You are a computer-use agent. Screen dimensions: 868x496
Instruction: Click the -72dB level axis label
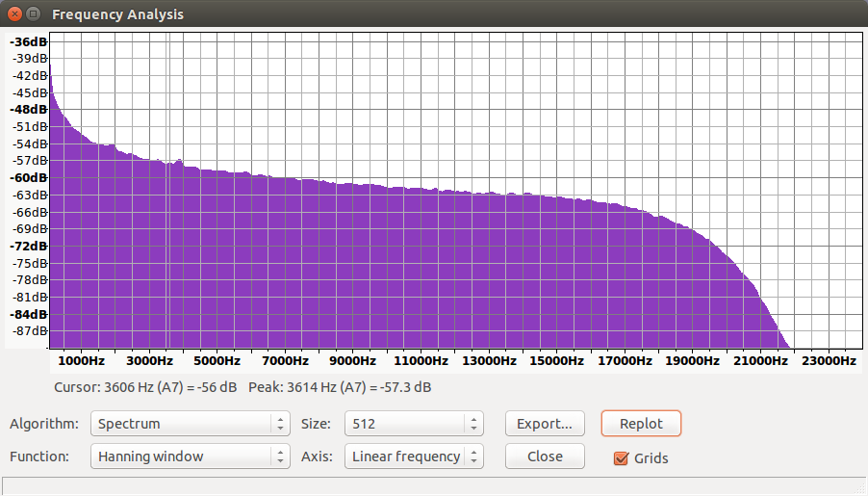(x=28, y=246)
